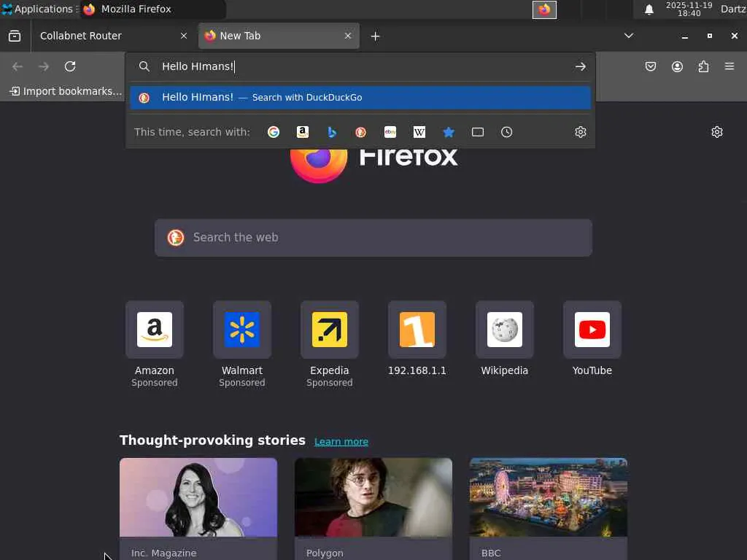Search history using the clock icon

pos(506,132)
